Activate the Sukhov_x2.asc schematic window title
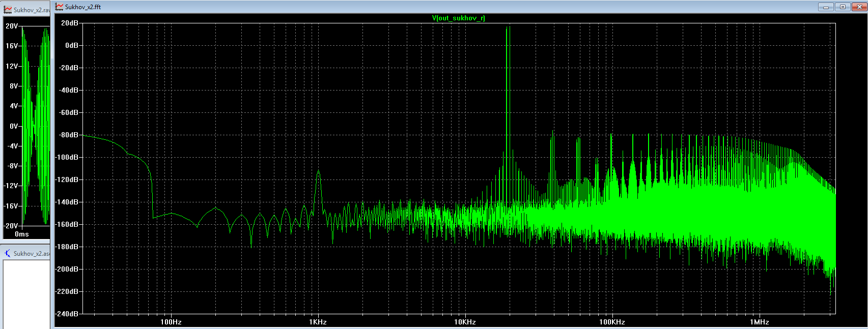Viewport: 868px width, 329px height. (32, 253)
